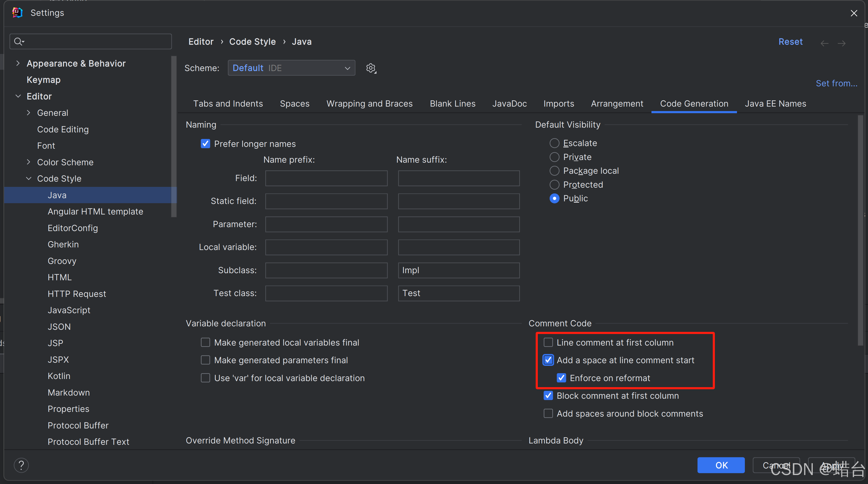The height and width of the screenshot is (484, 868).
Task: Open the Scheme dropdown
Action: click(291, 68)
